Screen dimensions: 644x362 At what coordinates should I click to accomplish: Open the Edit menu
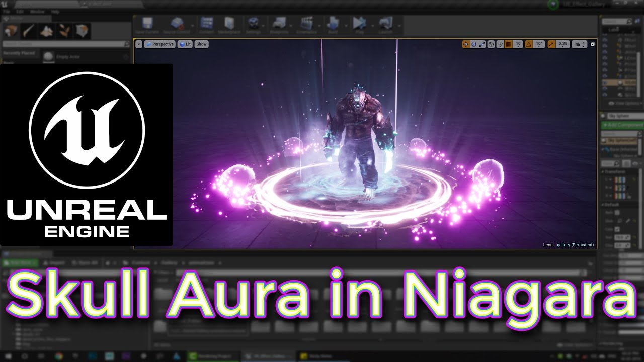[20, 11]
